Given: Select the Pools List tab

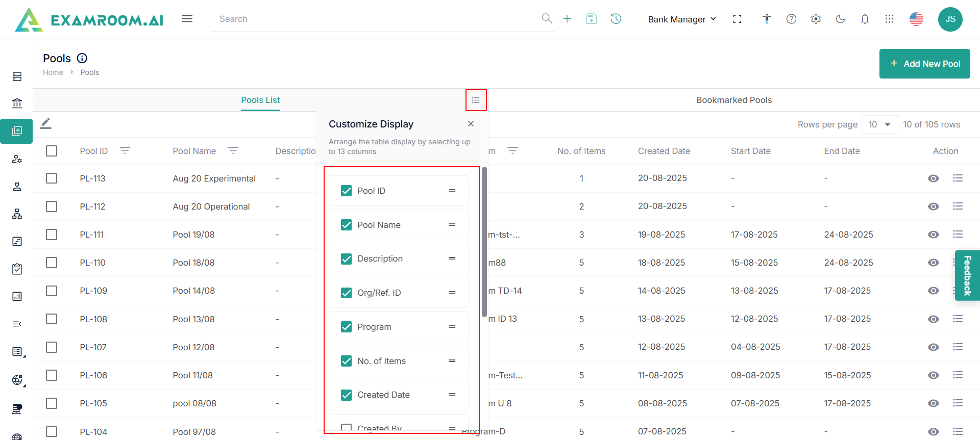Looking at the screenshot, I should [260, 100].
